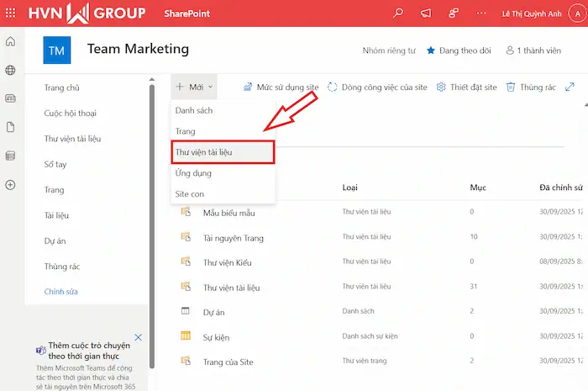Click the TM site logo tile
Screen dimensions: 588x391
tap(57, 50)
